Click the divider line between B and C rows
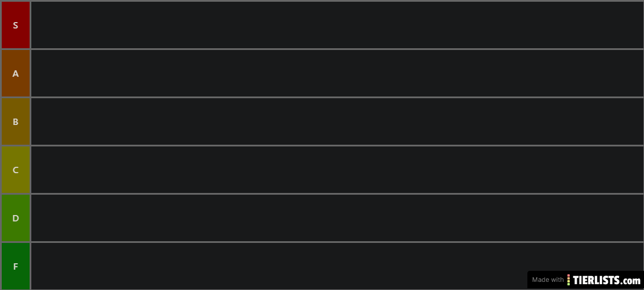Screen dimensions: 644x290 322,145
